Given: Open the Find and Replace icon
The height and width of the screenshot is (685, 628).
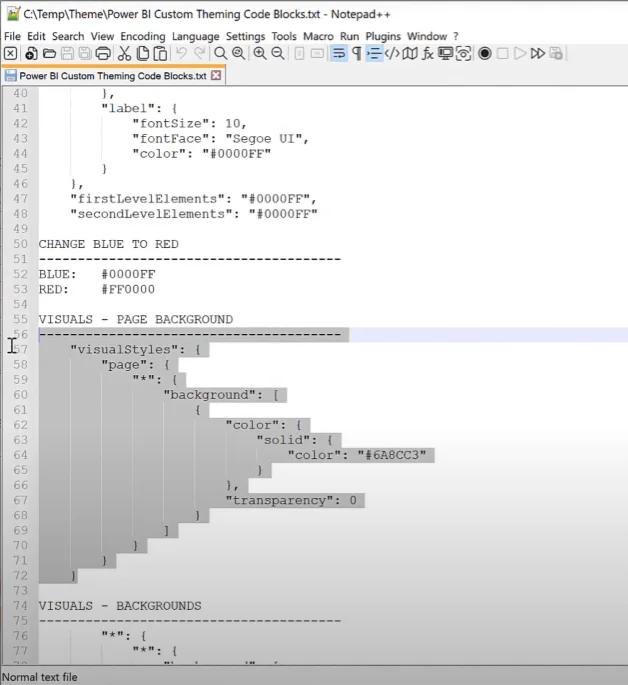Looking at the screenshot, I should click(238, 54).
